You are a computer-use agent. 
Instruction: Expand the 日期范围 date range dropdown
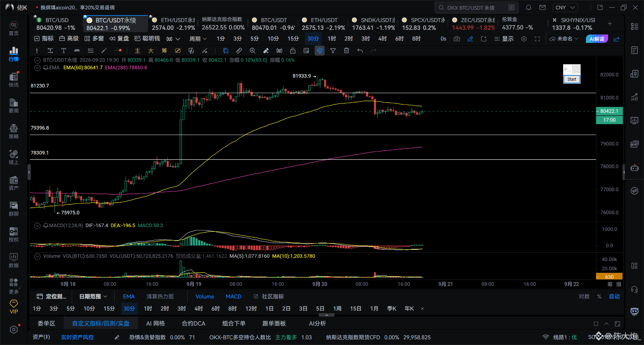[93, 296]
